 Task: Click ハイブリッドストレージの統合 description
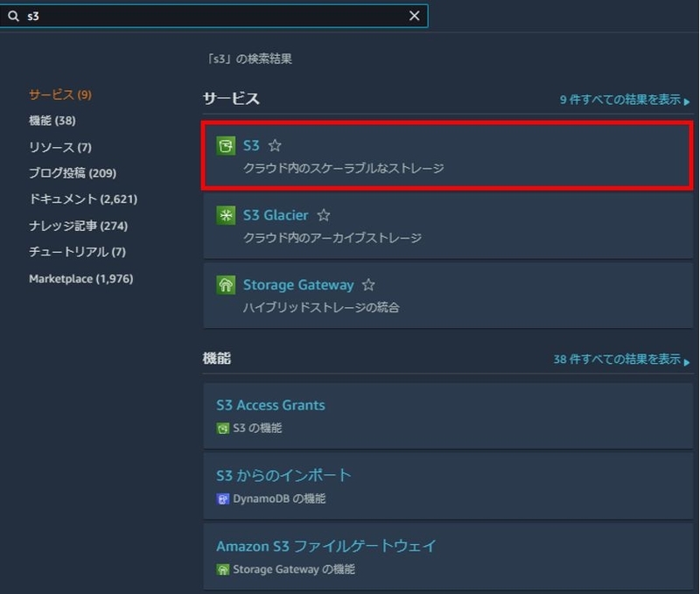pyautogui.click(x=321, y=307)
